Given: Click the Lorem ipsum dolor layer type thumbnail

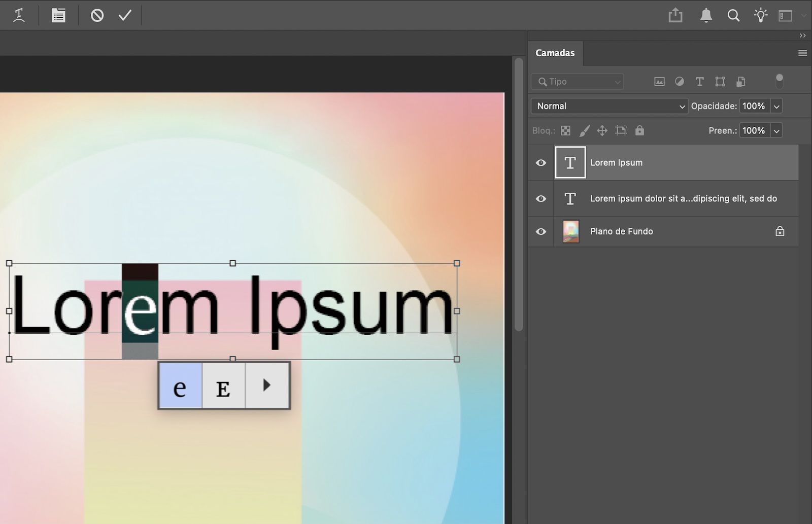Looking at the screenshot, I should 570,199.
